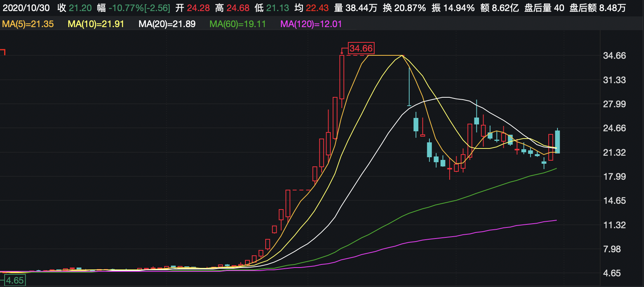Select the MA(10)=21.91 indicator label
The image size is (644, 287).
(96, 24)
